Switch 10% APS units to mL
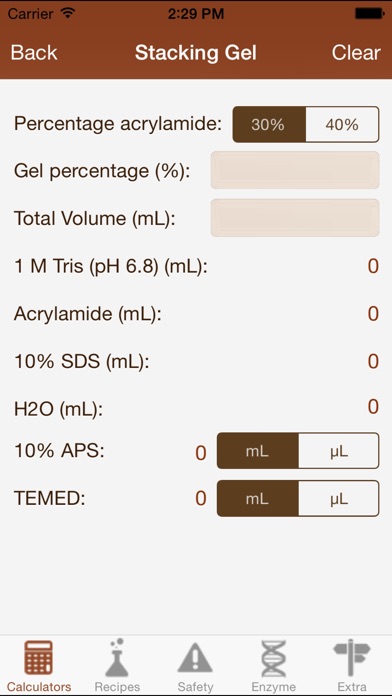 257,451
